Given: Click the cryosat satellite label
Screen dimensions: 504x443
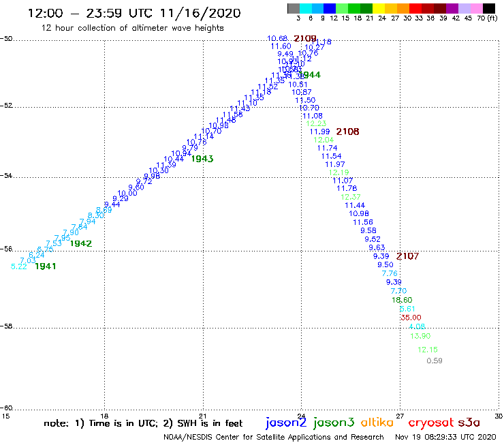Looking at the screenshot, I should coord(430,423).
